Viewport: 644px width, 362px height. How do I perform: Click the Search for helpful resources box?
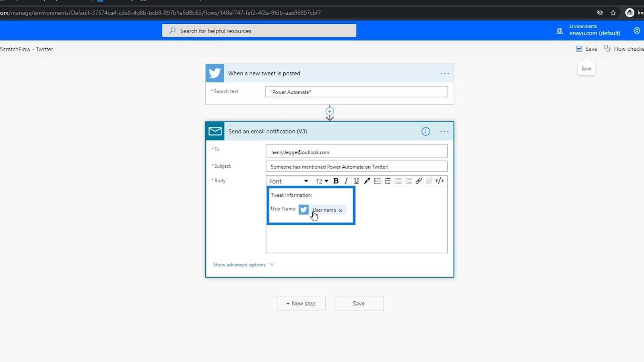(x=259, y=31)
